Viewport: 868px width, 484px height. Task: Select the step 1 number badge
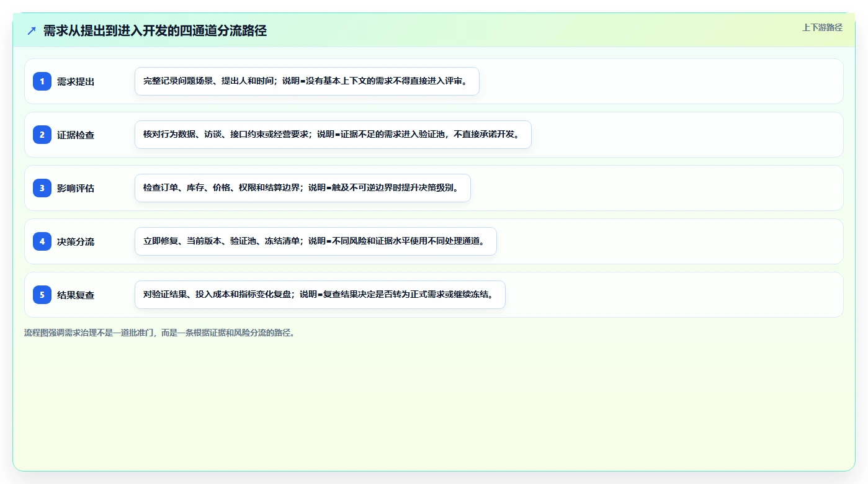coord(42,81)
